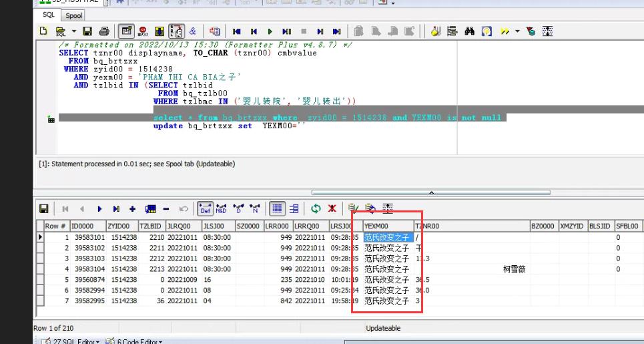Toggle the D display mode button
This screenshot has height=344, width=644.
point(238,209)
